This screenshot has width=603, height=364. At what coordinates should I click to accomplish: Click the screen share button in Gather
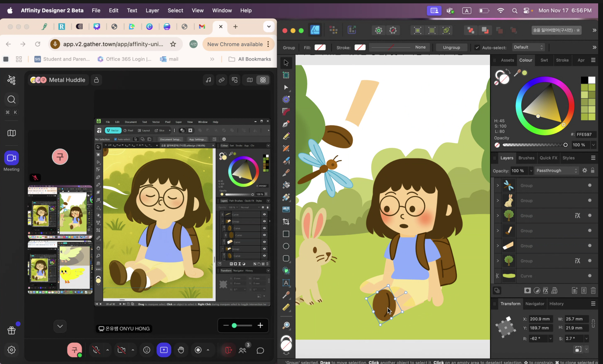click(164, 350)
